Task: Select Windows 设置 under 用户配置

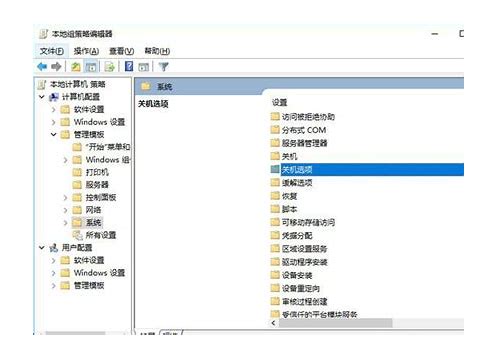Action: (x=99, y=273)
